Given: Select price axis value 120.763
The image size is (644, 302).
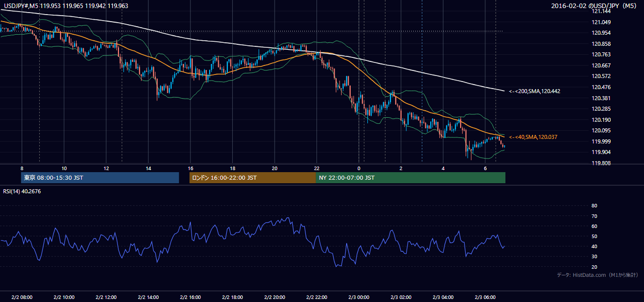Looking at the screenshot, I should pos(601,54).
